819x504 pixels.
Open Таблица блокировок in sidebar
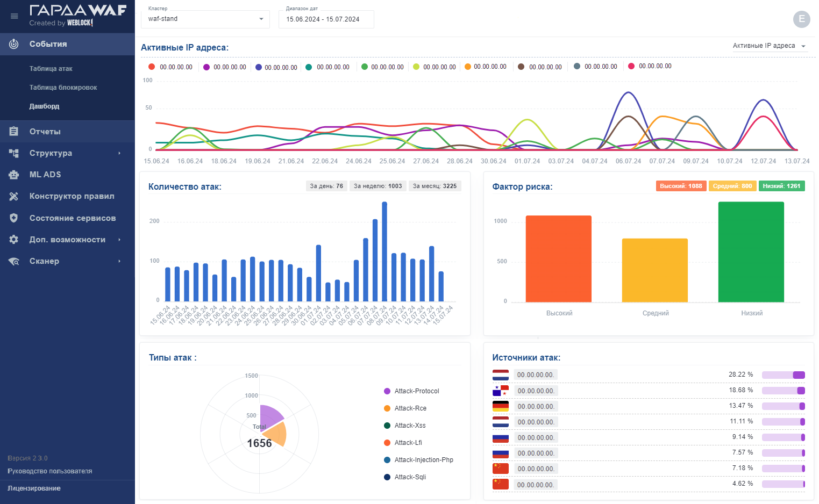coord(63,88)
